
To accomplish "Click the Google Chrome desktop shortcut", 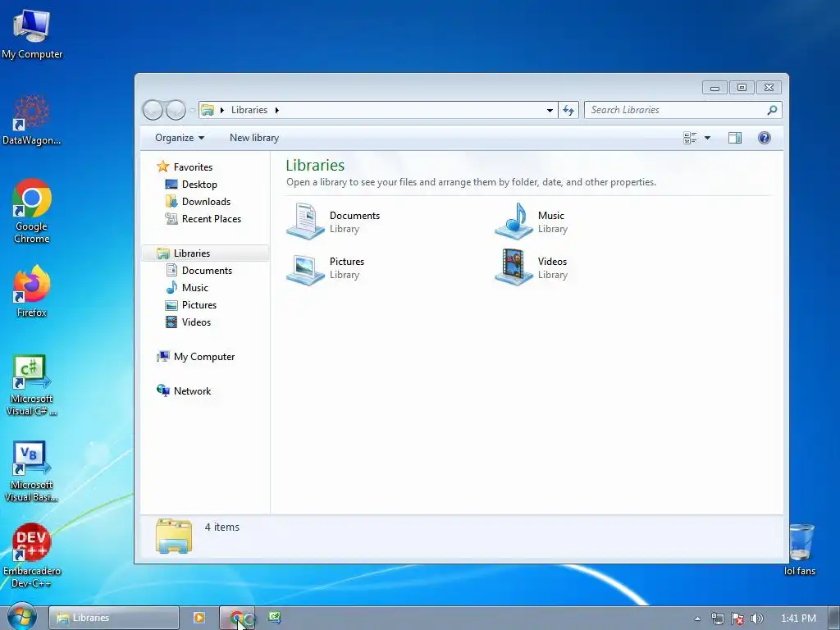I will click(x=32, y=212).
